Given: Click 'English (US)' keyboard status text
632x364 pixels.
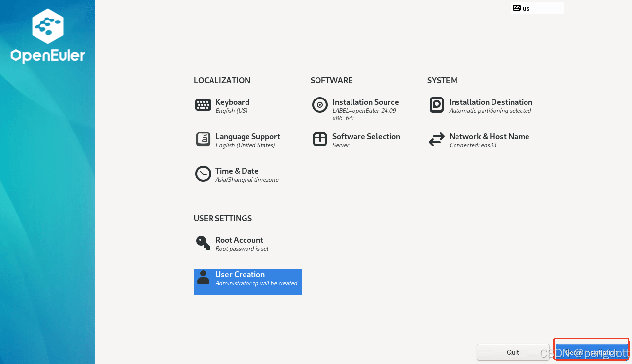Looking at the screenshot, I should click(232, 111).
